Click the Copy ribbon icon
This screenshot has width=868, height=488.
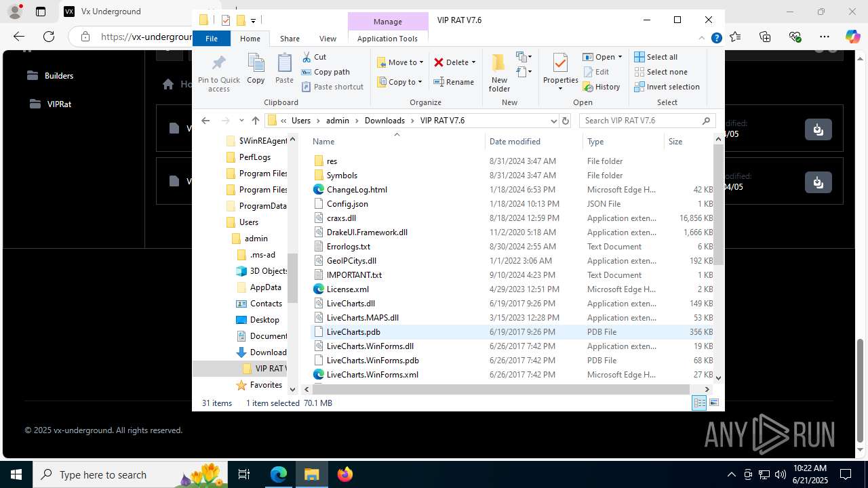coord(256,64)
